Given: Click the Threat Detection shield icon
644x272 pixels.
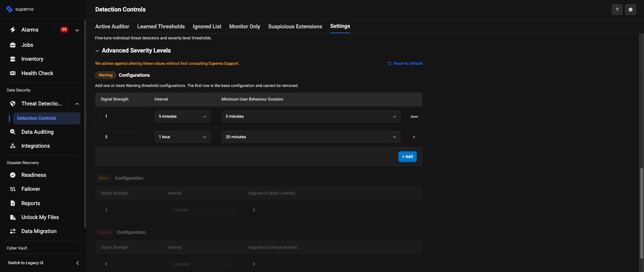Looking at the screenshot, I should [x=13, y=104].
